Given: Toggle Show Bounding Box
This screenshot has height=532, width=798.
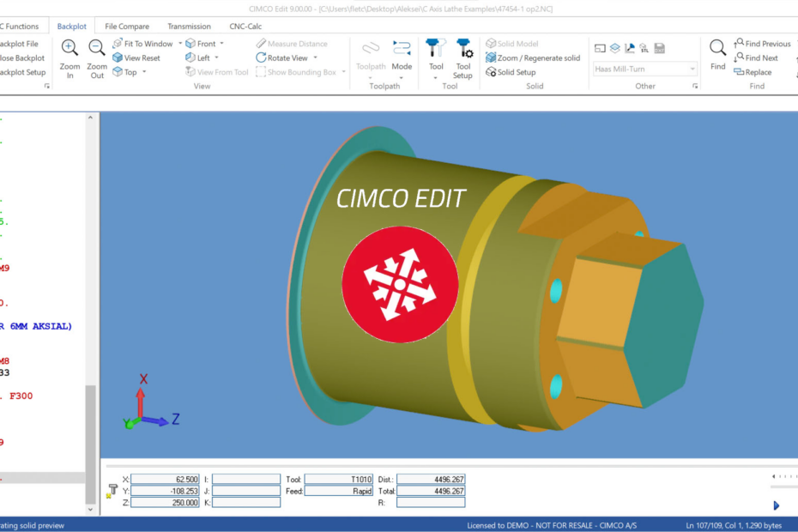Looking at the screenshot, I should click(296, 72).
